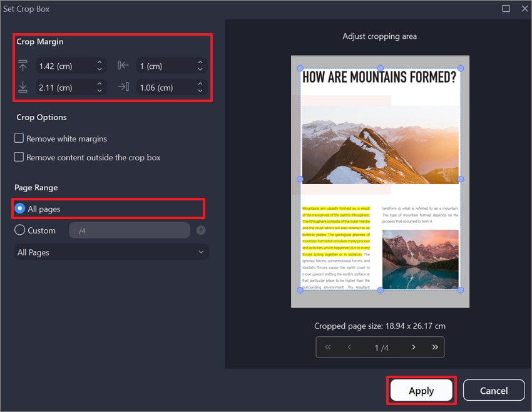Click the Adjust cropping area label
532x412 pixels.
point(379,36)
